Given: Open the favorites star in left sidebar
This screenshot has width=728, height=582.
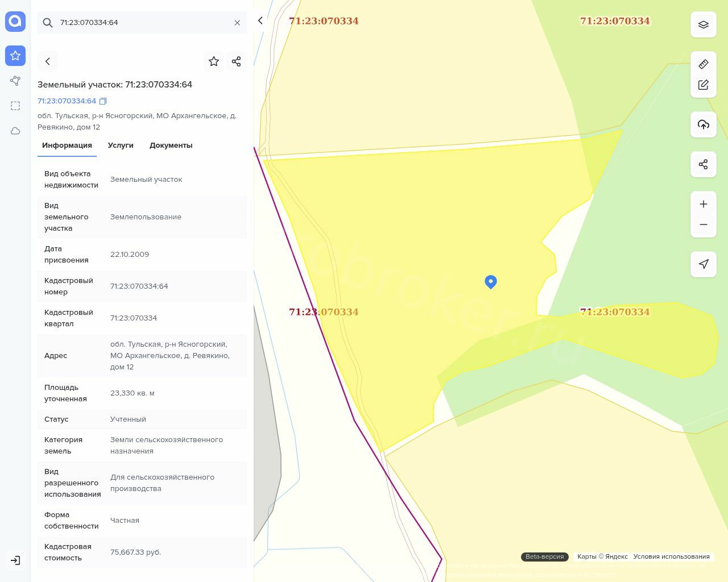Looking at the screenshot, I should [x=15, y=56].
